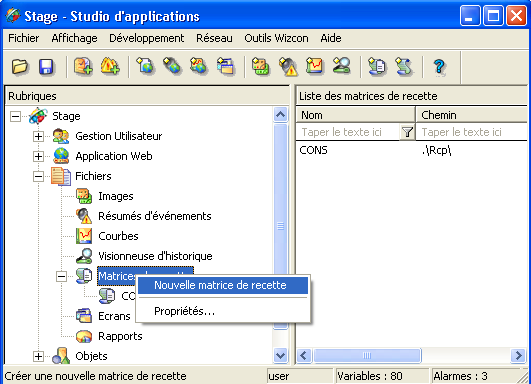The width and height of the screenshot is (531, 384).
Task: Expand Application Web node
Action: 38,156
